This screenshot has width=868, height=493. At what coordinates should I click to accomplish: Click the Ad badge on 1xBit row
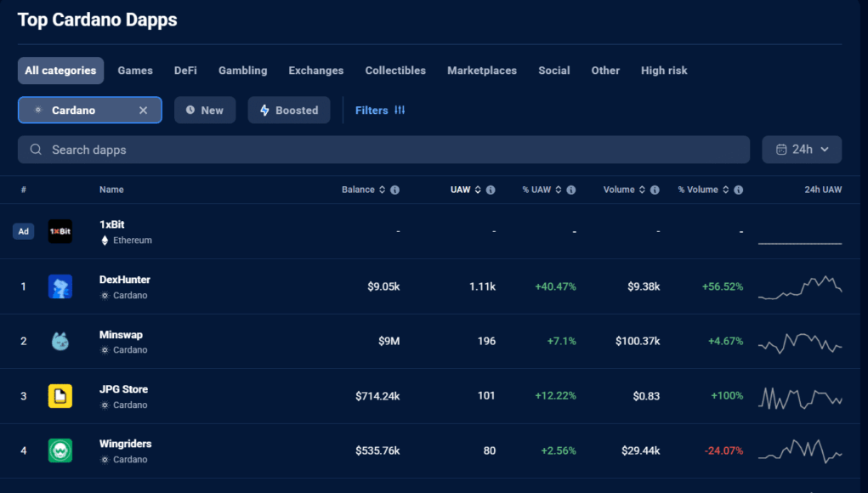pos(23,231)
